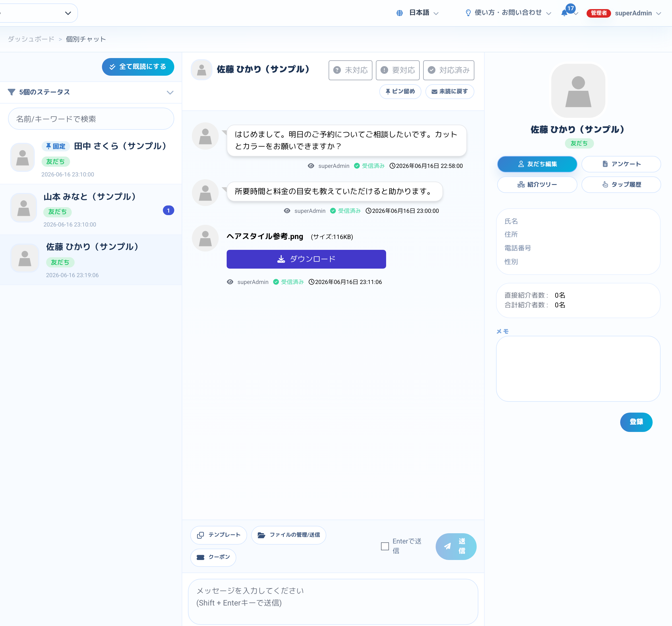Open 田中 さくら（サンプル） chat
The image size is (672, 626).
(91, 159)
